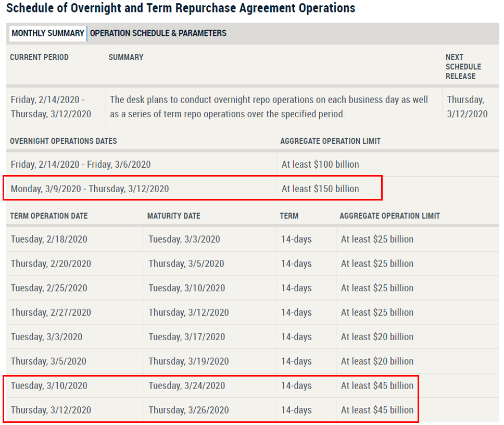Click the limit for the 3/3/2020 term operation
Image resolution: width=504 pixels, height=425 pixels.
pos(377,337)
